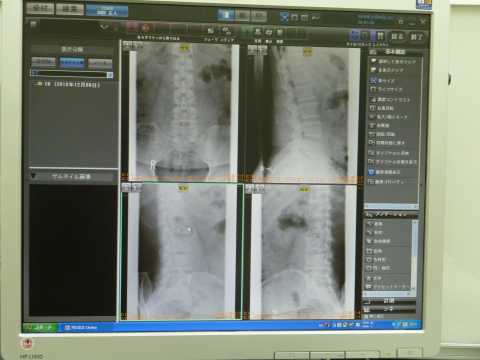Select the upper-left frontal spine X-ray image
480x360 pixels.
click(180, 110)
